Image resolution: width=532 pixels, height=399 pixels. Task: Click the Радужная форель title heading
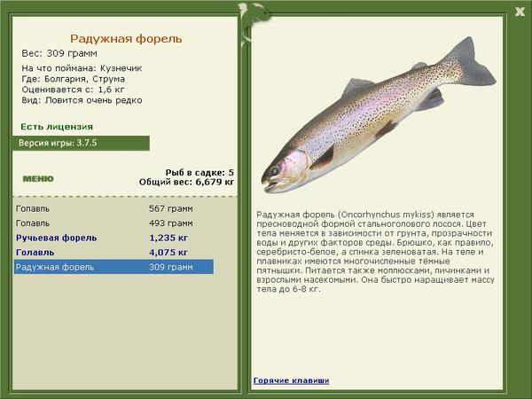point(126,39)
